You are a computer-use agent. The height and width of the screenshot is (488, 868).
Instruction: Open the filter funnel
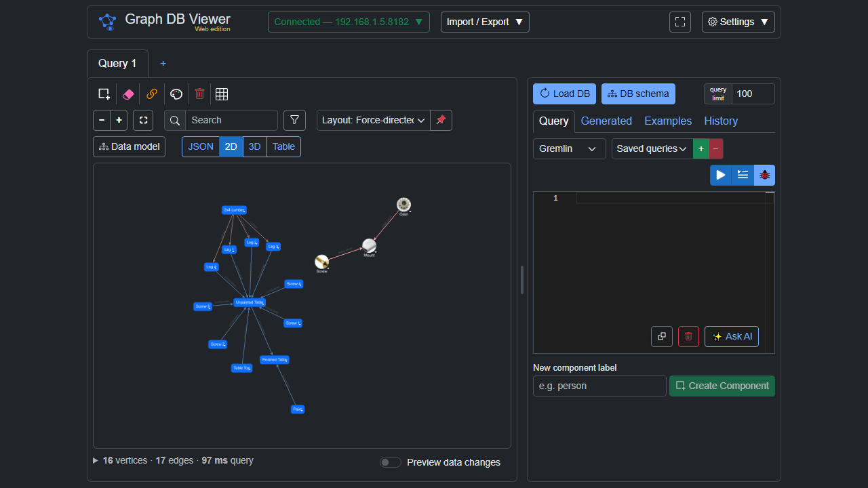[294, 120]
